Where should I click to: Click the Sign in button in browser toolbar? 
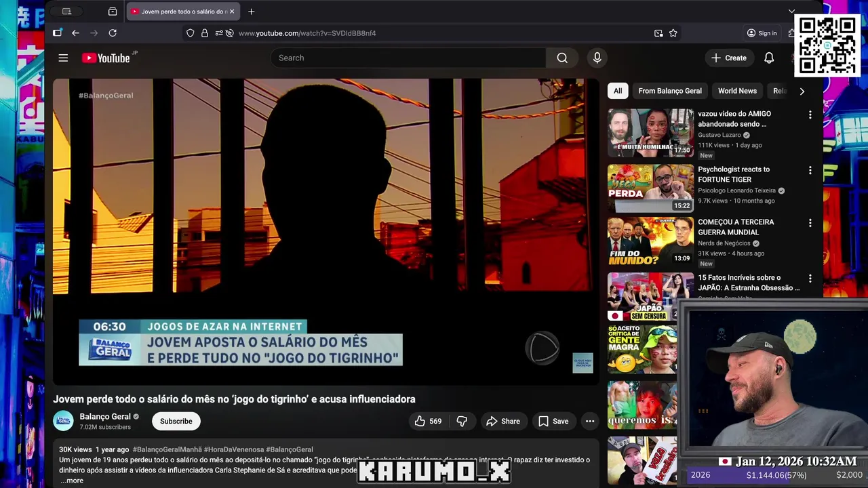762,33
